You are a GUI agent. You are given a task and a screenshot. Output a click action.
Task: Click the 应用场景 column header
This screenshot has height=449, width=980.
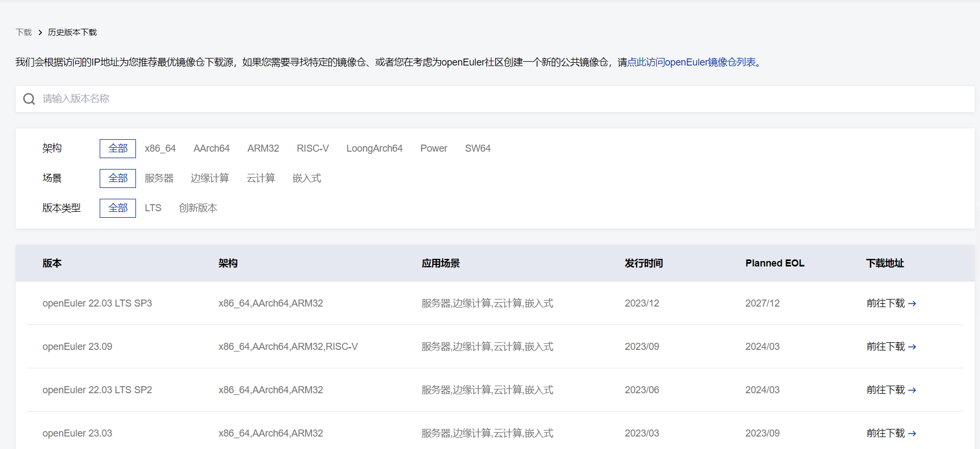[441, 263]
